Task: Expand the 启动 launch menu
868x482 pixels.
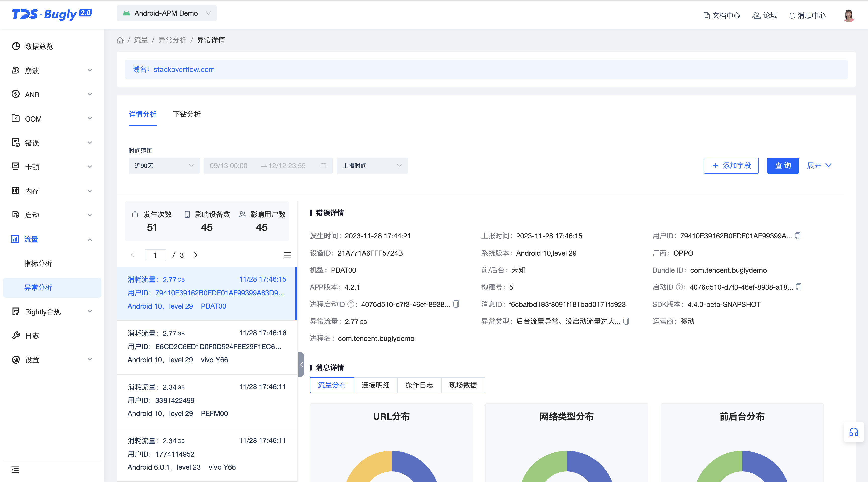Action: [52, 215]
